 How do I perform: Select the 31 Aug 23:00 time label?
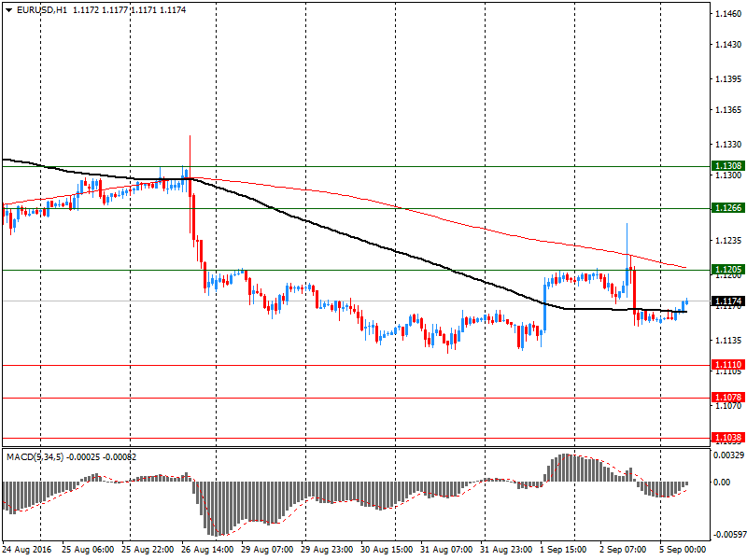click(506, 550)
